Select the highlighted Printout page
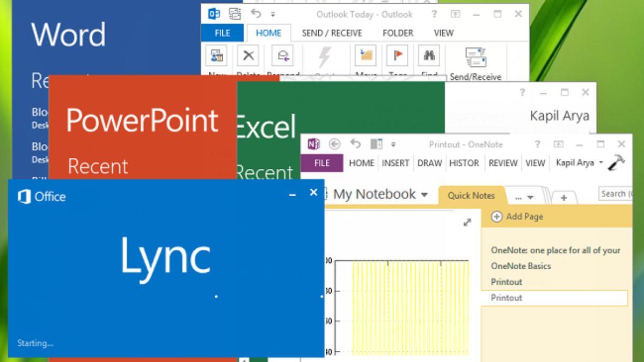Viewport: 644px width, 362px height. [x=554, y=298]
